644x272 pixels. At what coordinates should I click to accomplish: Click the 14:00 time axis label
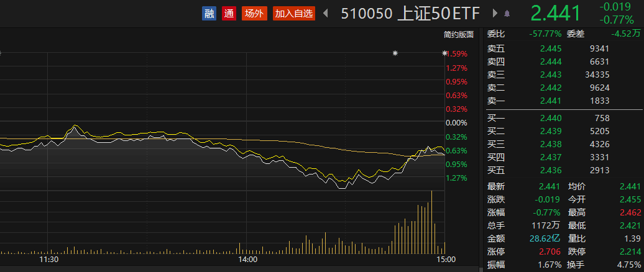point(247,259)
